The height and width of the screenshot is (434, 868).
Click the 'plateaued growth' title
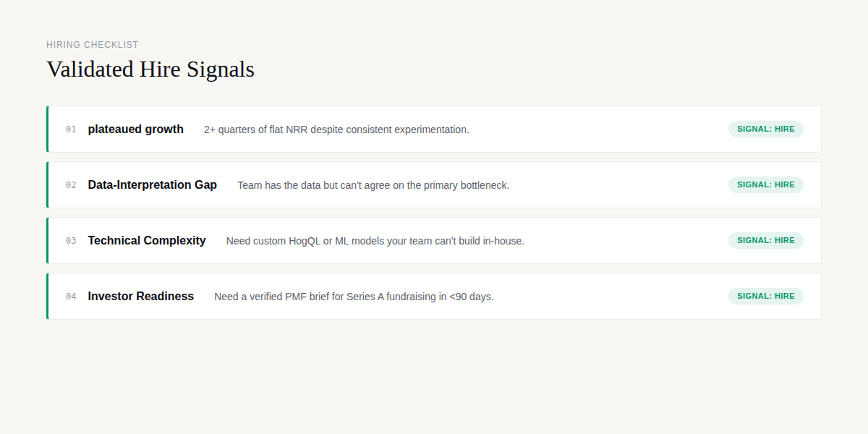click(136, 129)
